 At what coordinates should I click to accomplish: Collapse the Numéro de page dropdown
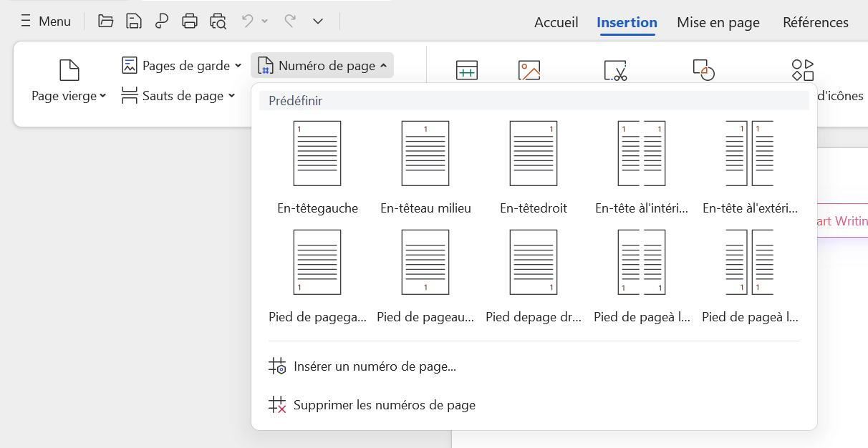point(322,66)
